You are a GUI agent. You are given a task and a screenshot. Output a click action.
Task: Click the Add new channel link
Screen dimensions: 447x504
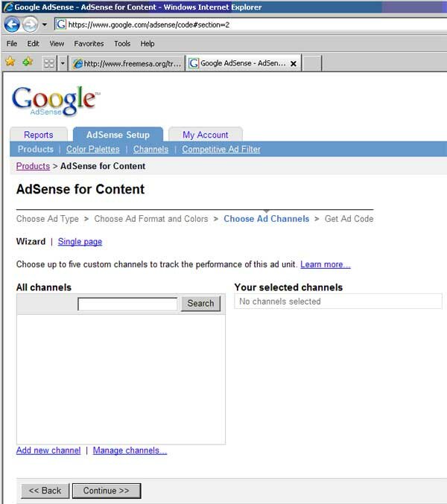pos(48,450)
